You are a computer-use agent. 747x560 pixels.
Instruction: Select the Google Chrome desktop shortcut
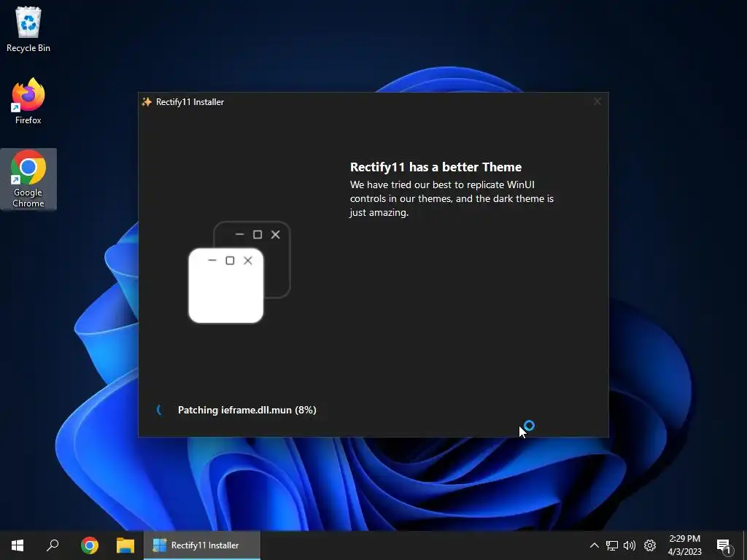coord(28,179)
